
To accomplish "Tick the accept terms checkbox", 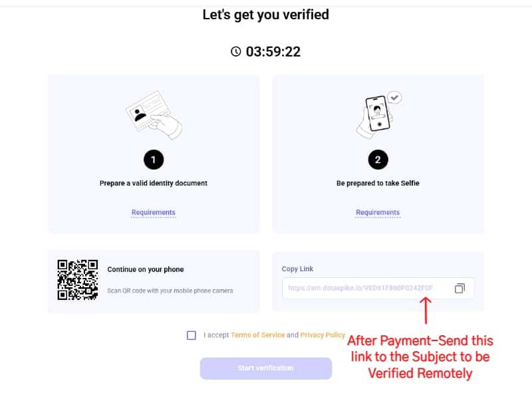I will coord(192,335).
